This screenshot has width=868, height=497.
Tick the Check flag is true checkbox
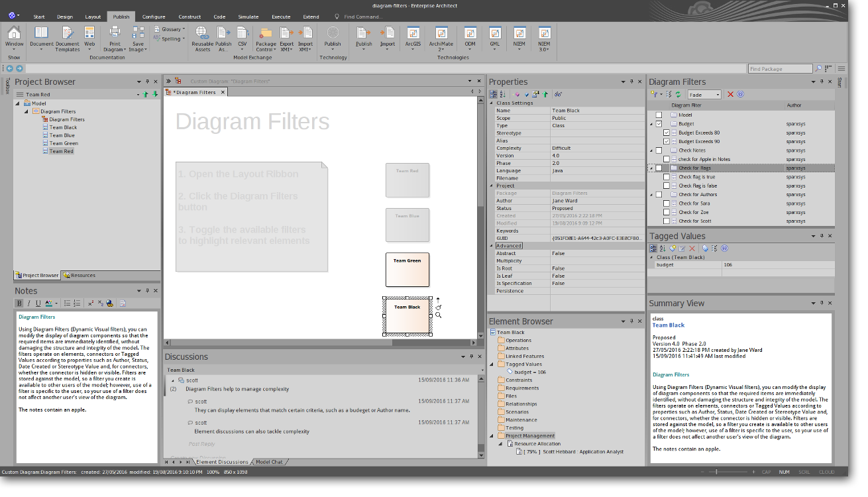[667, 177]
